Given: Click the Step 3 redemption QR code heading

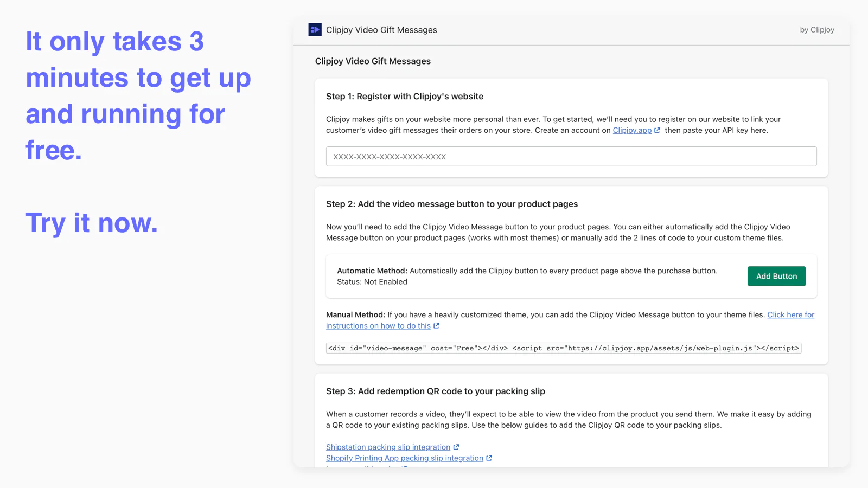Looking at the screenshot, I should (435, 391).
